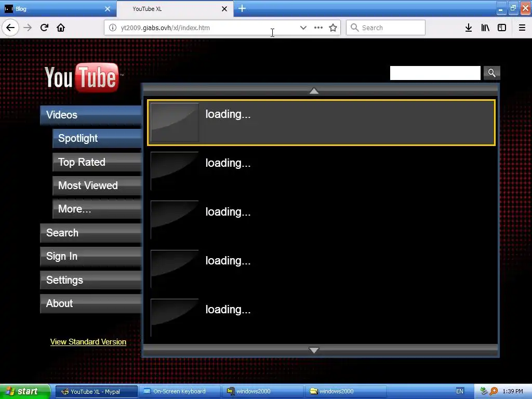The width and height of the screenshot is (532, 399).
Task: Follow the View Standard Version link
Action: (x=88, y=342)
